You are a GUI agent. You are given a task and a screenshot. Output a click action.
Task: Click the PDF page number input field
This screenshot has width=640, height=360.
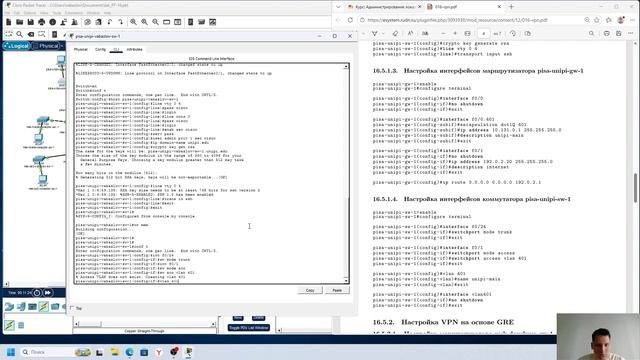(483, 33)
